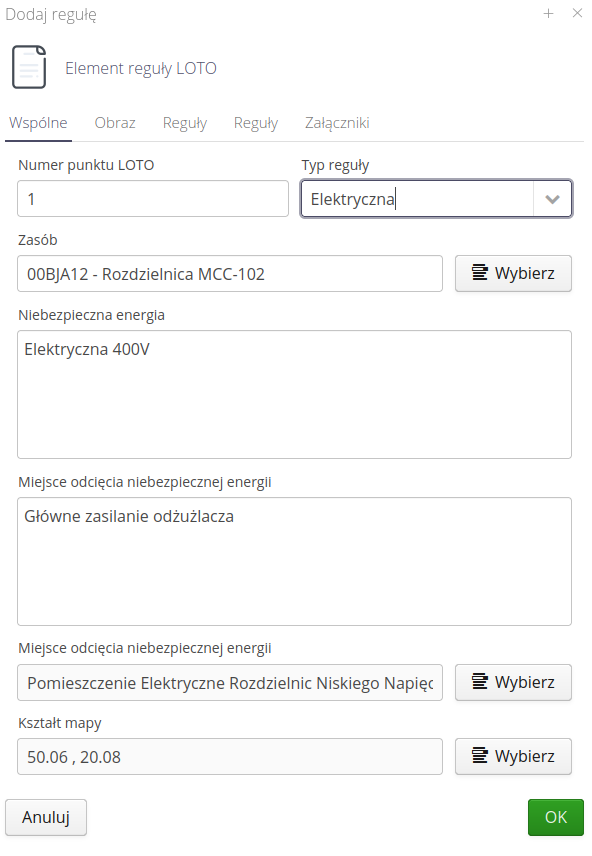Viewport: 592px width, 856px height.
Task: Confirm with the green OK button
Action: (x=556, y=817)
